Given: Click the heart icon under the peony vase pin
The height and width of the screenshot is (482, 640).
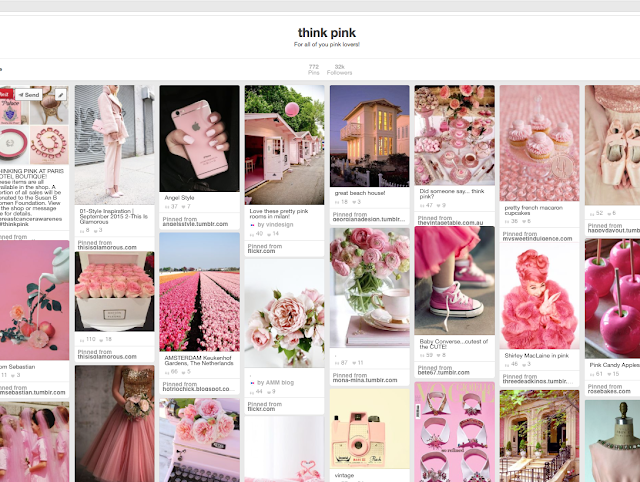Looking at the screenshot, I should coord(353,363).
